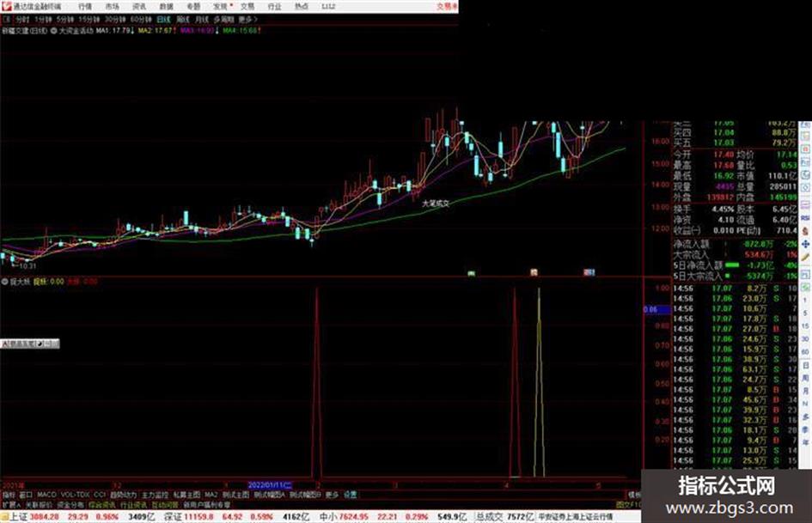This screenshot has height=523, width=812.
Task: Select the 周线 weekly chart tab
Action: point(183,19)
